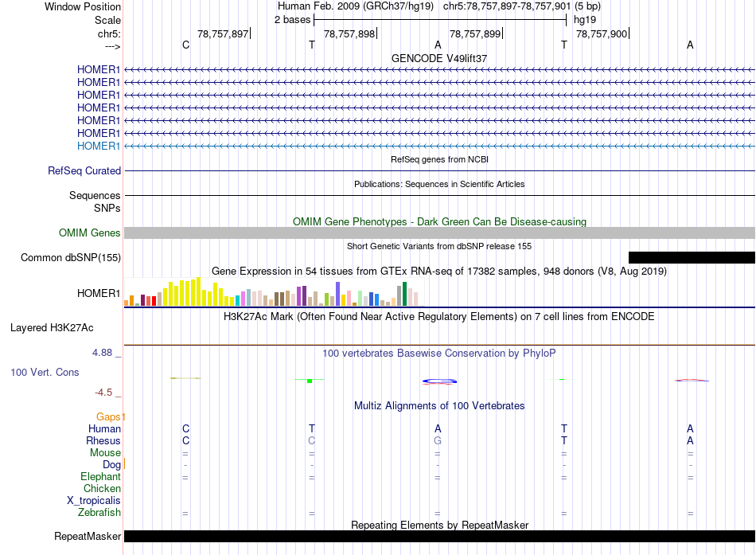Select the black dbSNP variant block
The image size is (756, 555).
[x=692, y=257]
